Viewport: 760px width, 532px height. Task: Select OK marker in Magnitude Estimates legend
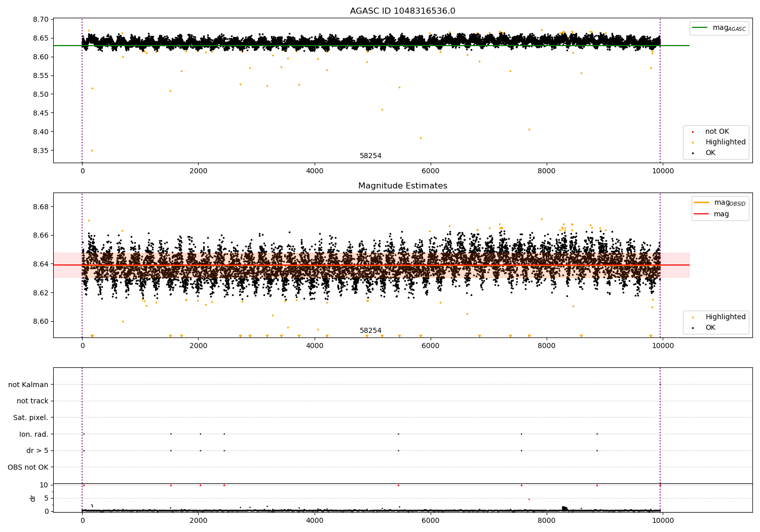(693, 328)
